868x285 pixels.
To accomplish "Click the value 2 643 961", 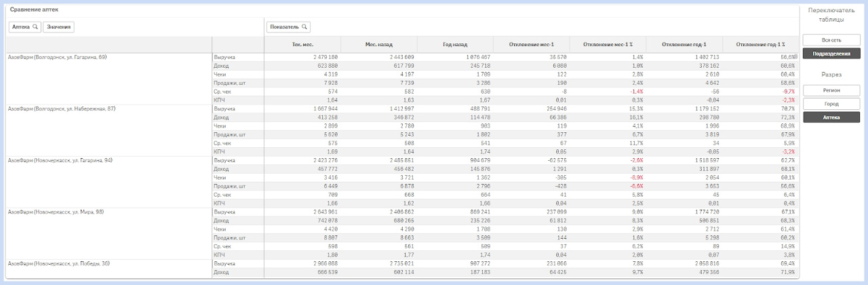I will (x=324, y=212).
